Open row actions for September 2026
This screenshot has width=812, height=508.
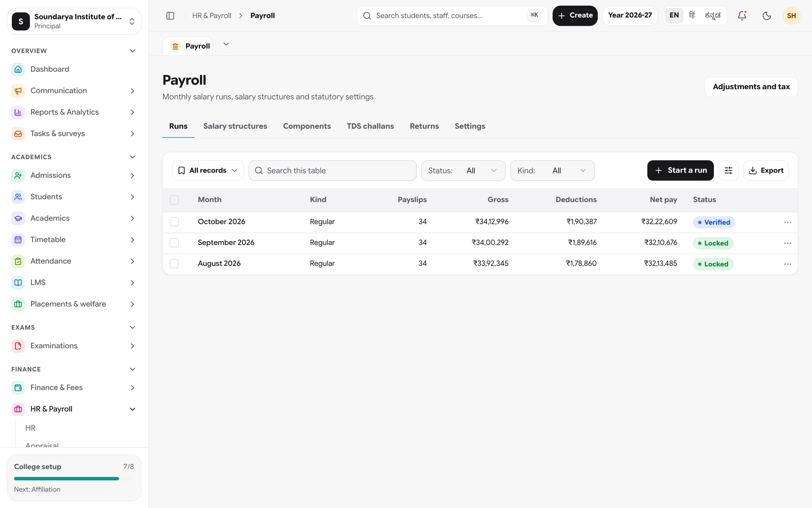(787, 243)
